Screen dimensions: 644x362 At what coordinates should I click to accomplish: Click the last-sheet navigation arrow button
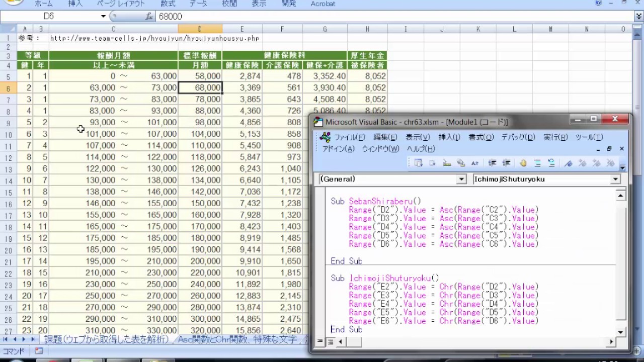point(34,340)
